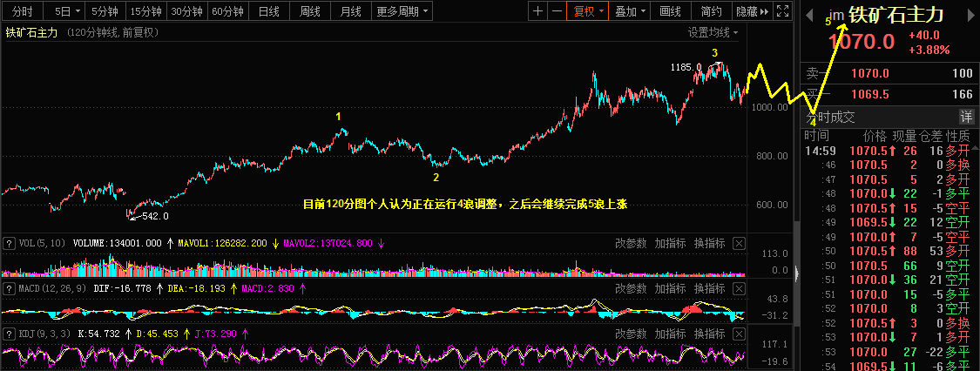The image size is (980, 371).
Task: Click the 542.0 low price label
Action: (156, 216)
